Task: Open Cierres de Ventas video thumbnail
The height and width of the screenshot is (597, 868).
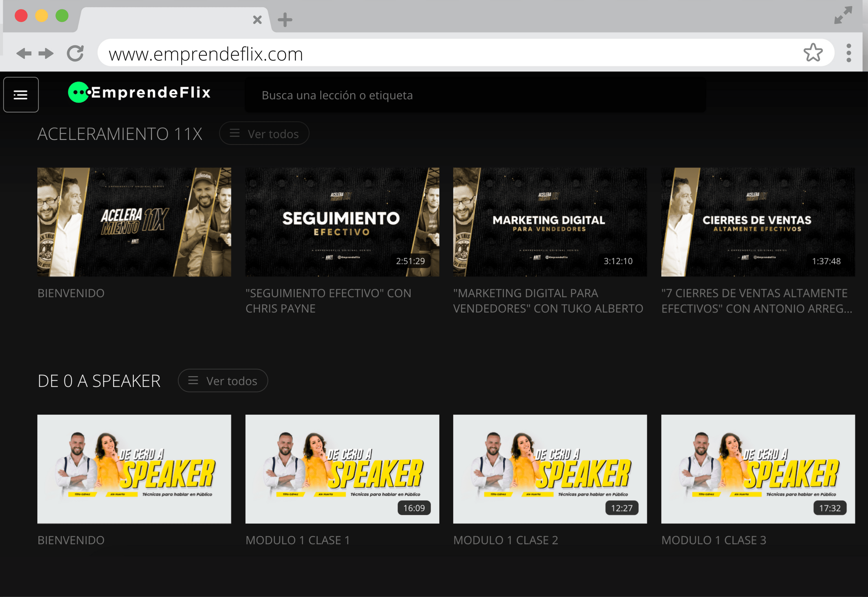Action: click(758, 222)
